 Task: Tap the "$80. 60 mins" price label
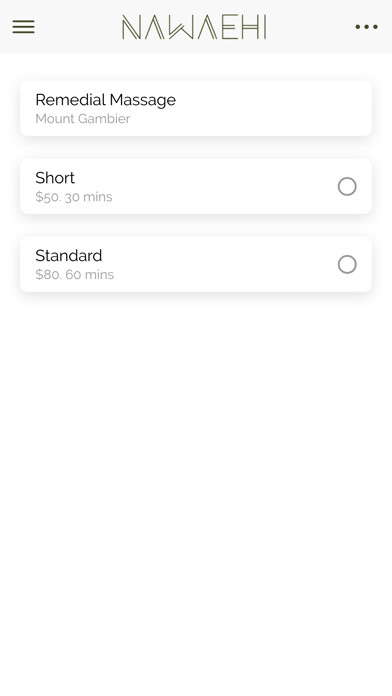[x=75, y=274]
